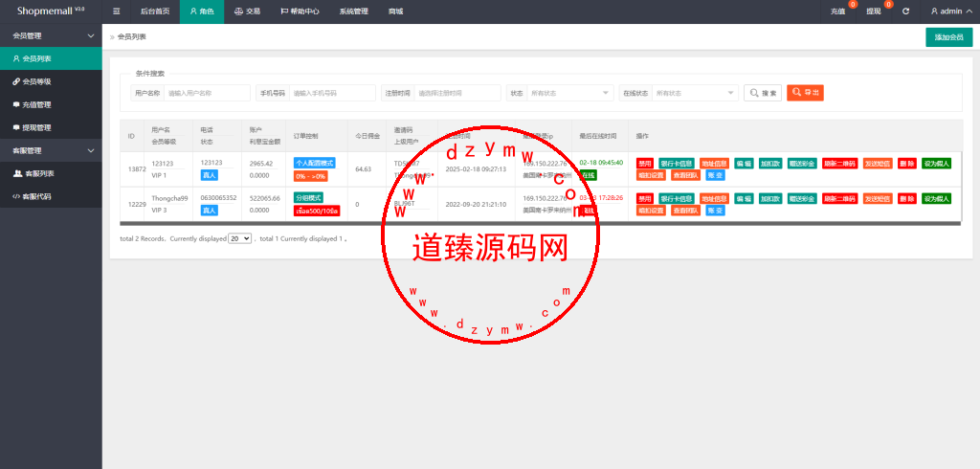Click the 会员列表 breadcrumb text
This screenshot has width=980, height=469.
coord(132,37)
